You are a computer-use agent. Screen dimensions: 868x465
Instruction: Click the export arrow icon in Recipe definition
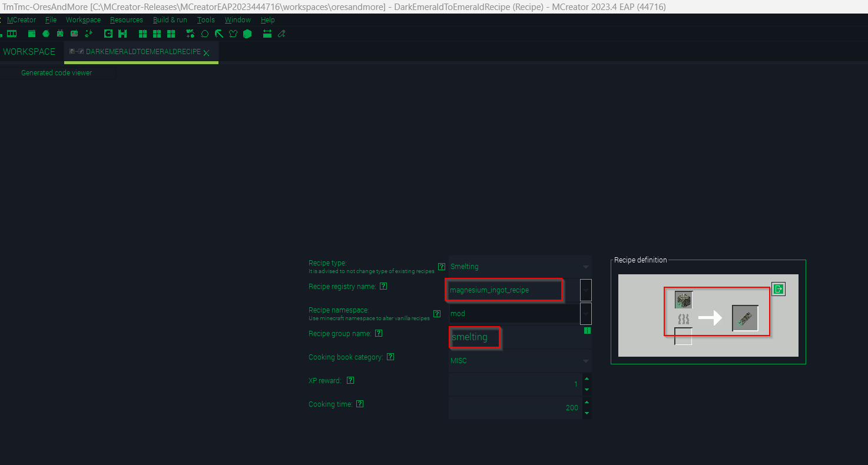pos(778,289)
